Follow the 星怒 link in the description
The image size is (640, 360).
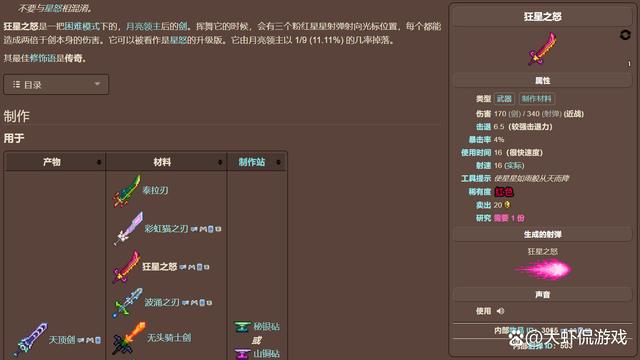pos(178,40)
